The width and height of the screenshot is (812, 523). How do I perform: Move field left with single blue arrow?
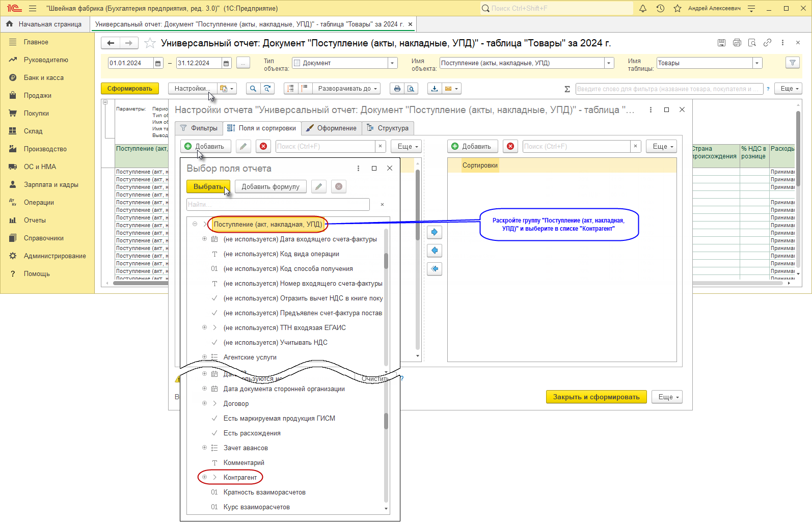point(435,251)
